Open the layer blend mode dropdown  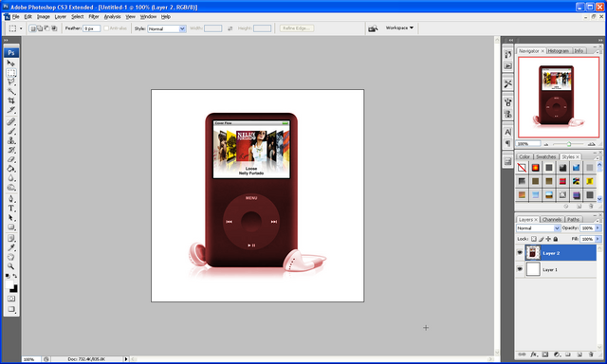pyautogui.click(x=538, y=228)
